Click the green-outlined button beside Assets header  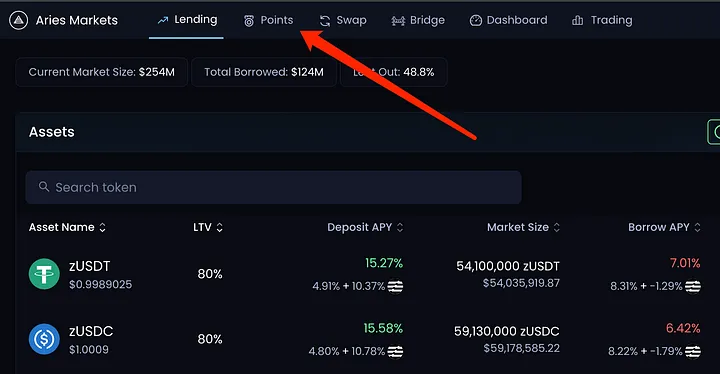[714, 132]
